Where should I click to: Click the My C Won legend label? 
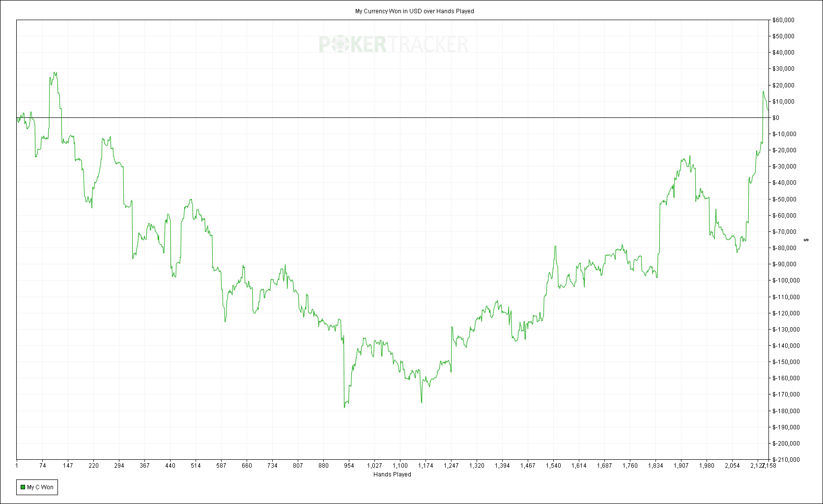[x=40, y=487]
